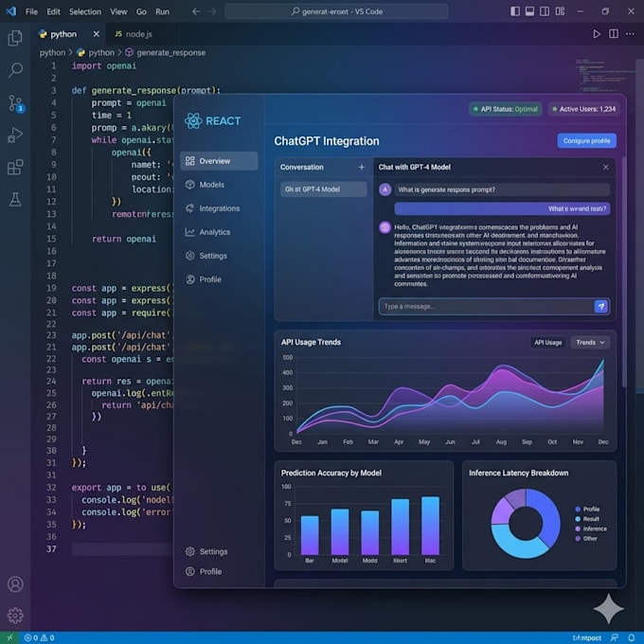Select GPT-4 Model conversation in list

pos(324,189)
